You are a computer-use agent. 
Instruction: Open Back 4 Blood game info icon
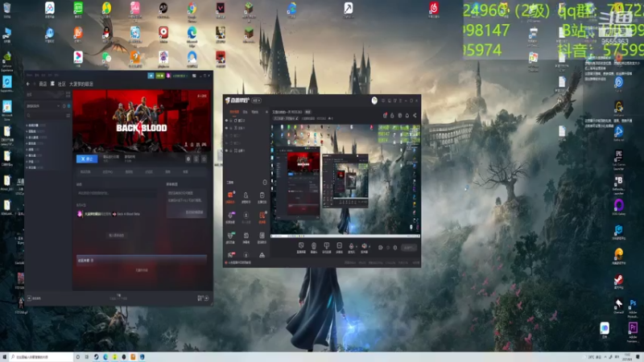[196, 158]
